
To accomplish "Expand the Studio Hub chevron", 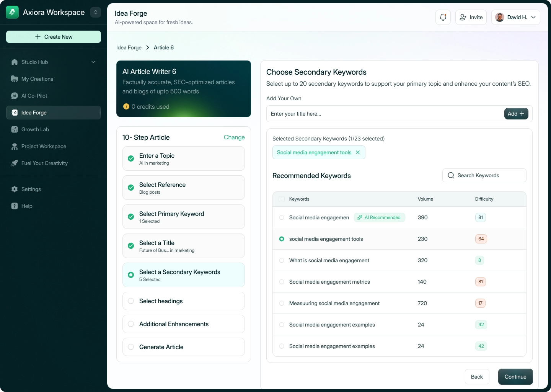I will click(93, 62).
